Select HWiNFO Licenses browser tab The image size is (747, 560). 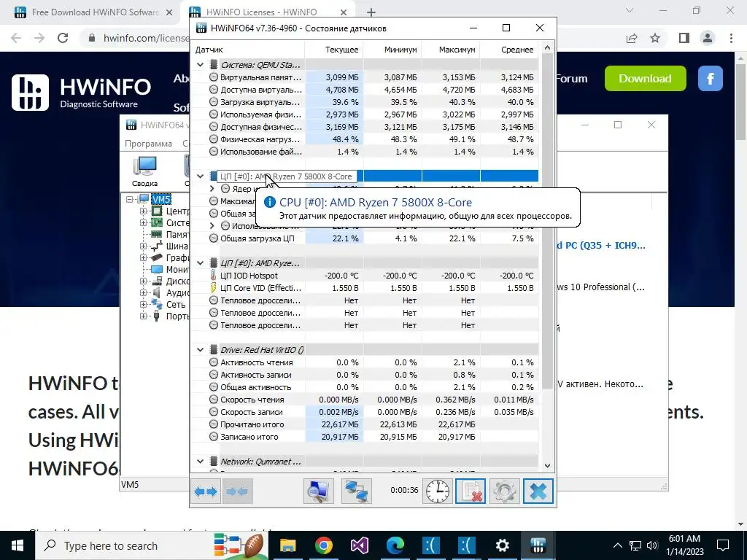[x=268, y=12]
